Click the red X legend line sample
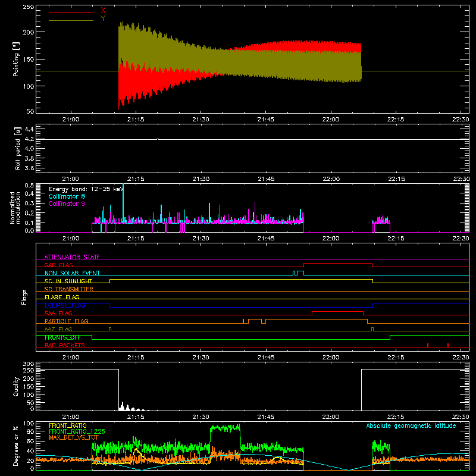Viewport: 476px width, 476px height. pyautogui.click(x=71, y=12)
